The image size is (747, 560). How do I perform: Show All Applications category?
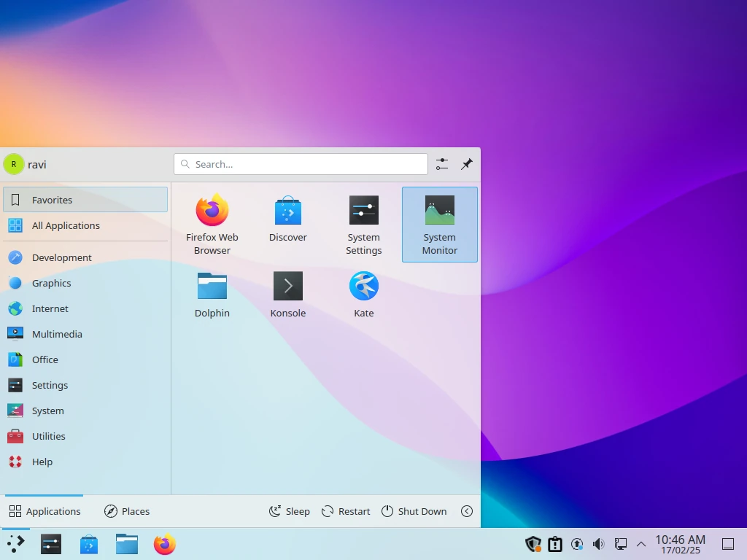pyautogui.click(x=85, y=225)
